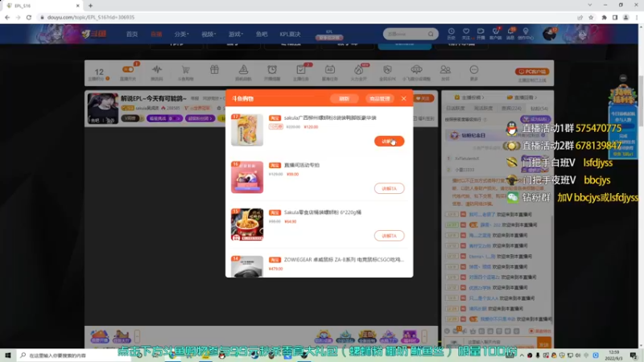Open sakula 广西柳州螺蛳粉 product thumbnail
The image size is (644, 362).
(247, 130)
